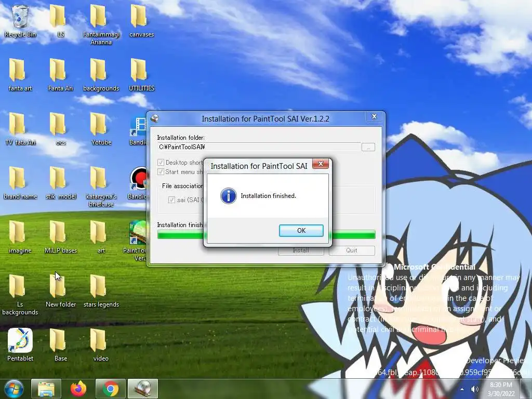
Task: Select the UTILITIES folder
Action: (x=141, y=75)
